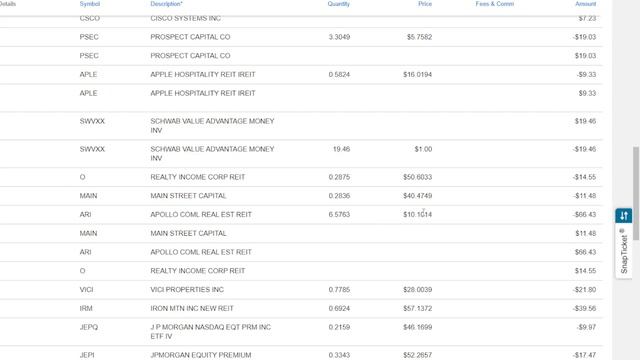Click the -$66.43 amount

coord(584,215)
